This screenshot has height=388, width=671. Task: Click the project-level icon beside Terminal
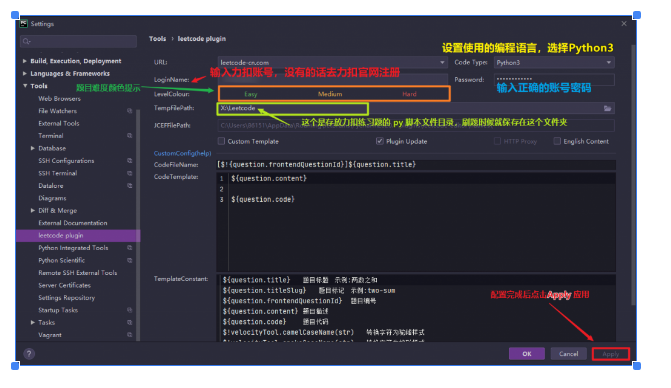130,136
